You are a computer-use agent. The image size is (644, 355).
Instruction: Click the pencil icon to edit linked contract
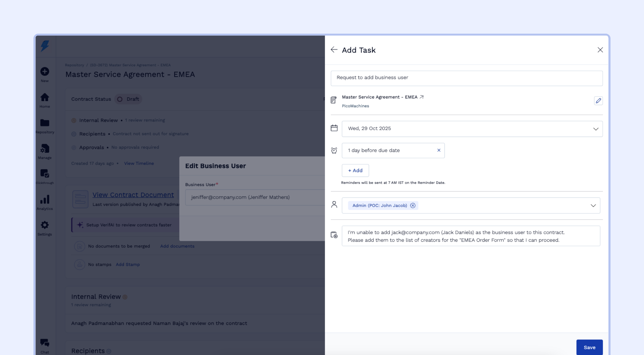coord(598,101)
